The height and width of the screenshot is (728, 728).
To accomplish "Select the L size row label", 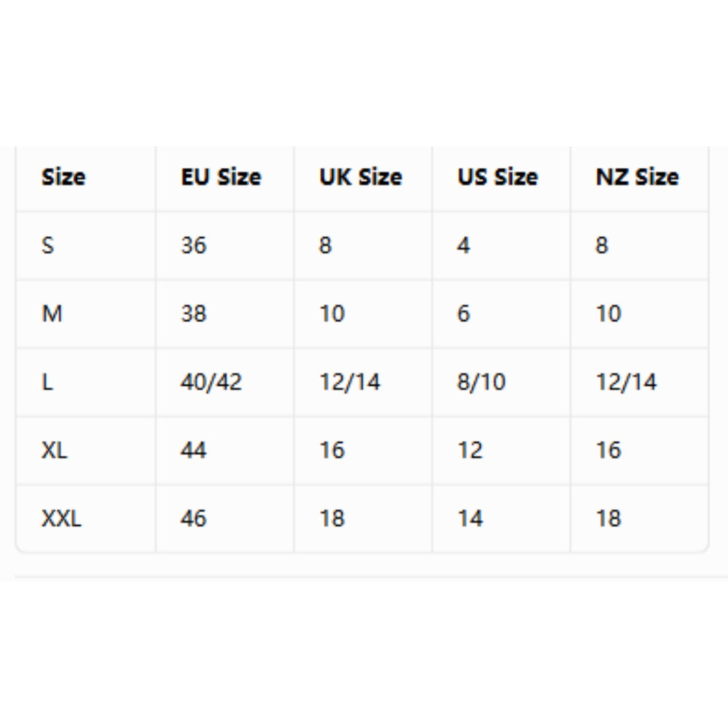I will [47, 382].
